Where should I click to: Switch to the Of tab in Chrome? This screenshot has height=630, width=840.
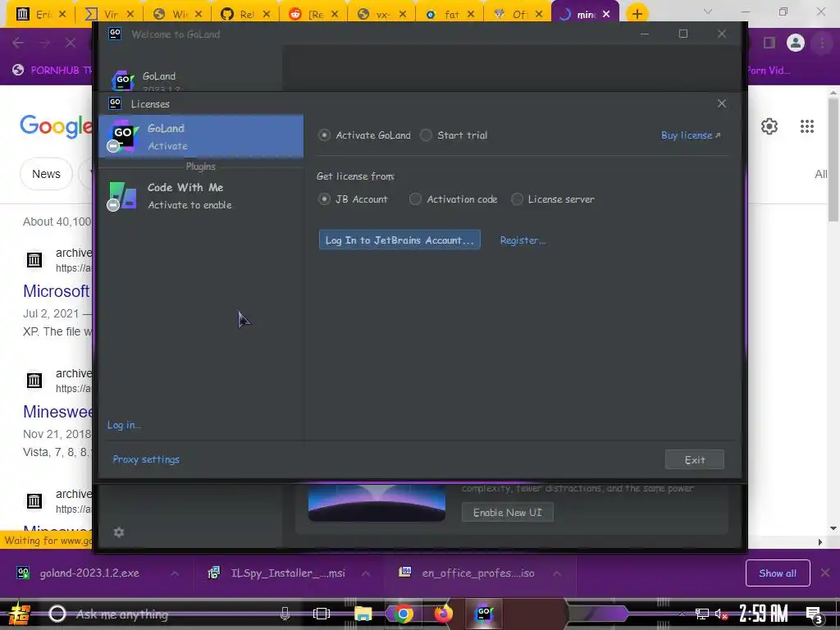tap(518, 14)
